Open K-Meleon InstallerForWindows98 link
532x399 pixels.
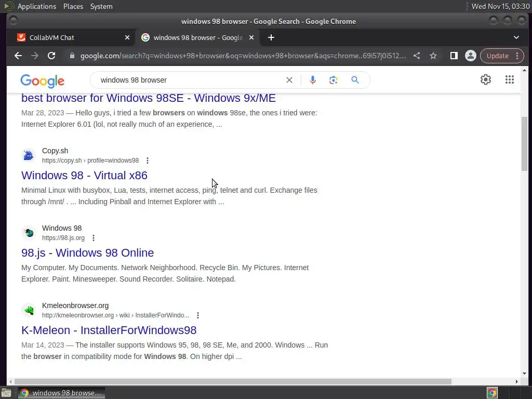(x=109, y=330)
